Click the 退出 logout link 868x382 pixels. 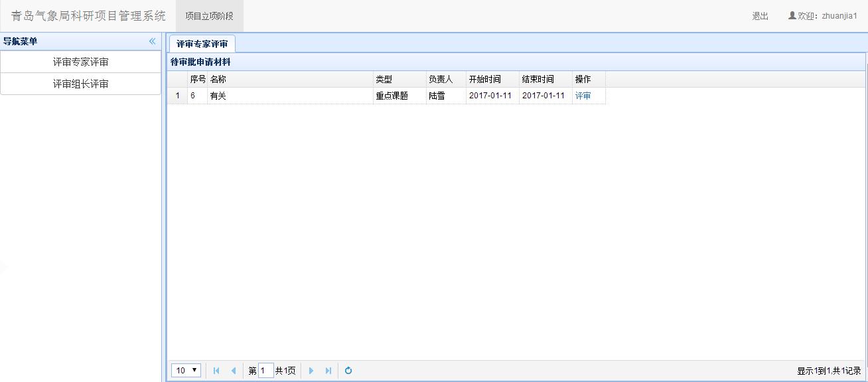[x=760, y=16]
